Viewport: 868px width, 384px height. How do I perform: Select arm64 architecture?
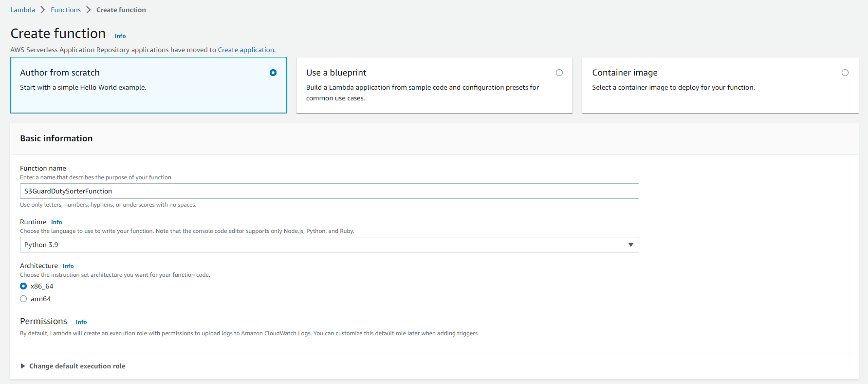23,299
